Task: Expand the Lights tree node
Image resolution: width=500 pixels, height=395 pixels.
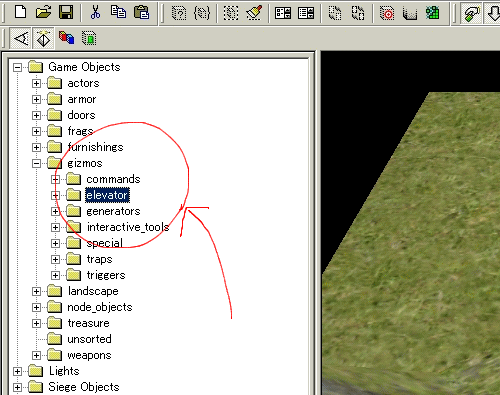Action: (17, 371)
